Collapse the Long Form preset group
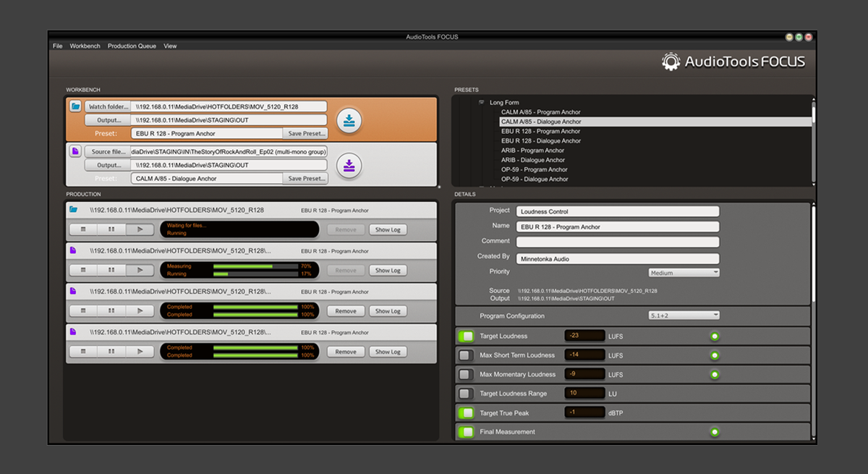The image size is (868, 474). click(482, 103)
